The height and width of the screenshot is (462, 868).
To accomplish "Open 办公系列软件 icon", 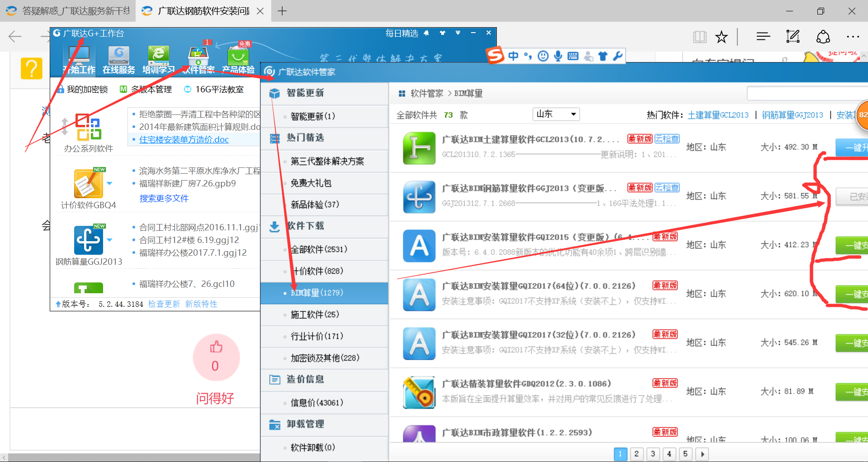I will coord(89,128).
